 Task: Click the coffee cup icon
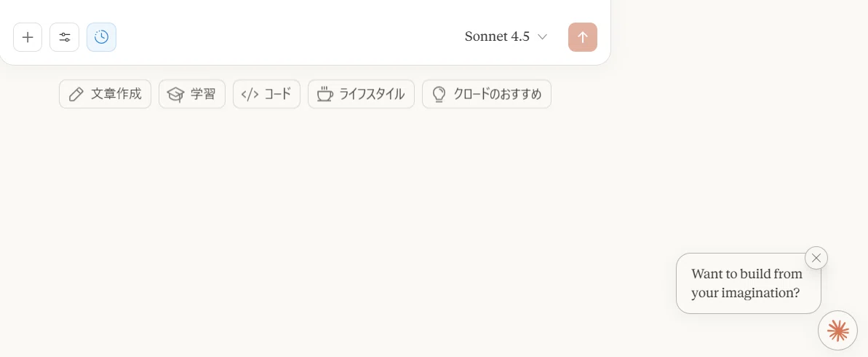click(x=325, y=94)
